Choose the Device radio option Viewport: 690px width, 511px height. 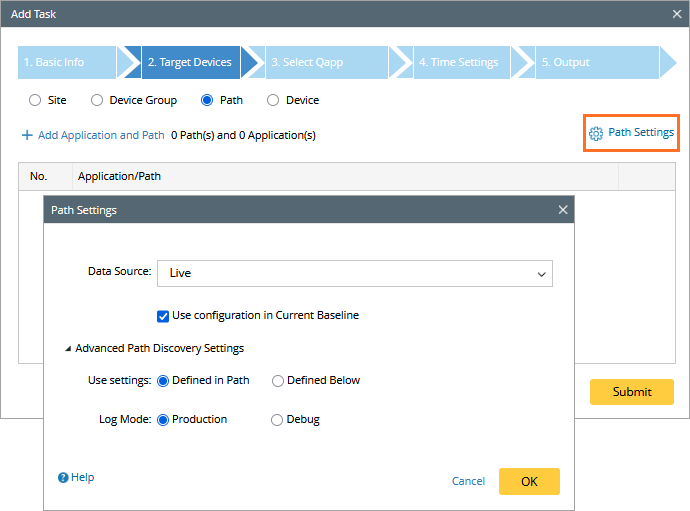pyautogui.click(x=273, y=100)
